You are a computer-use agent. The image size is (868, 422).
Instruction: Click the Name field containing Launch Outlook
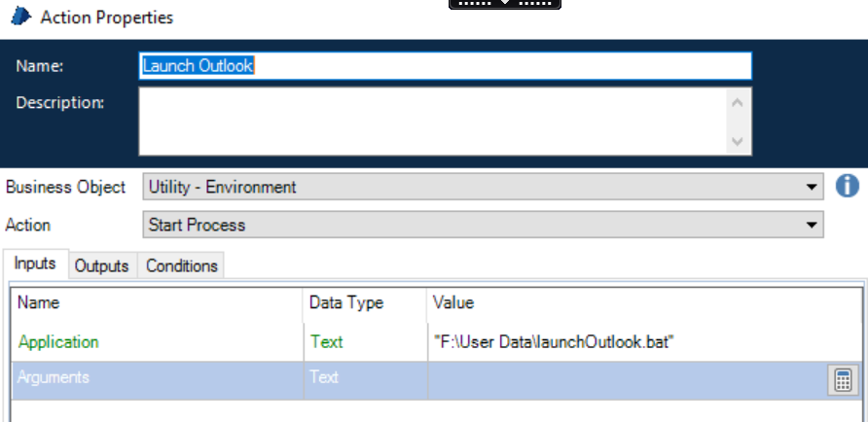coord(445,65)
